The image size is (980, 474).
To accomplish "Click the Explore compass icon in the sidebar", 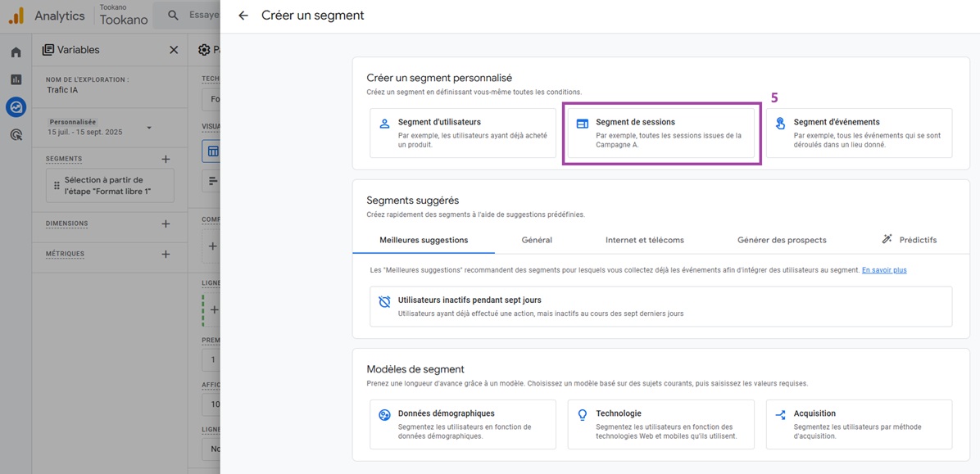I will point(15,106).
